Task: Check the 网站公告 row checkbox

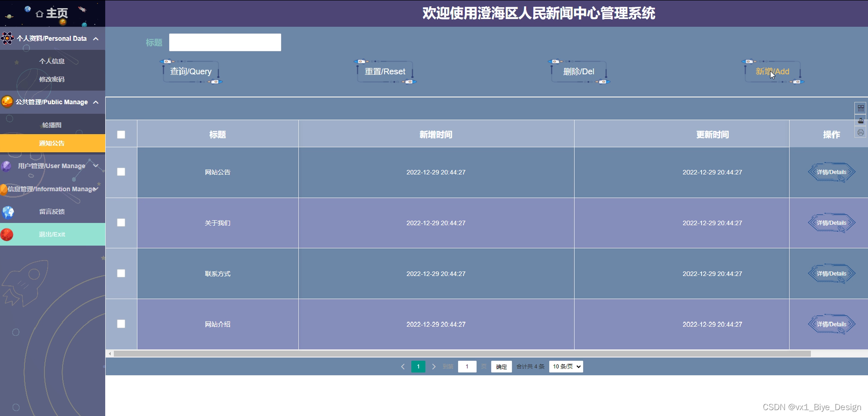Action: pos(121,172)
